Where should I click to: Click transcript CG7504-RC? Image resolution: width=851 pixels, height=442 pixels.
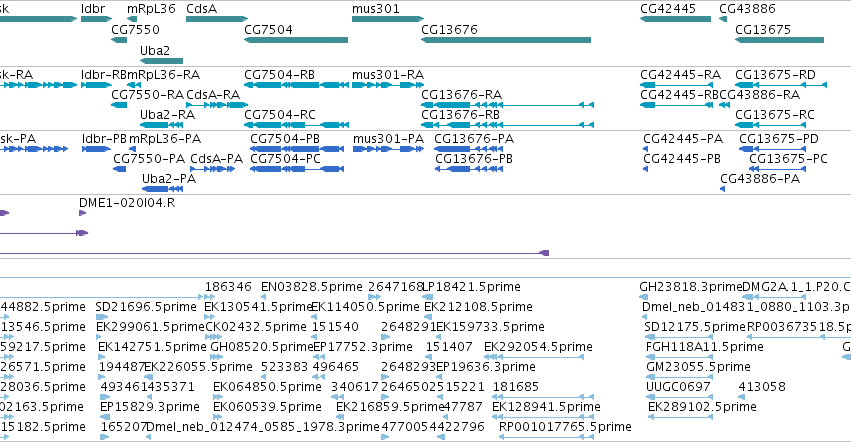pos(296,125)
